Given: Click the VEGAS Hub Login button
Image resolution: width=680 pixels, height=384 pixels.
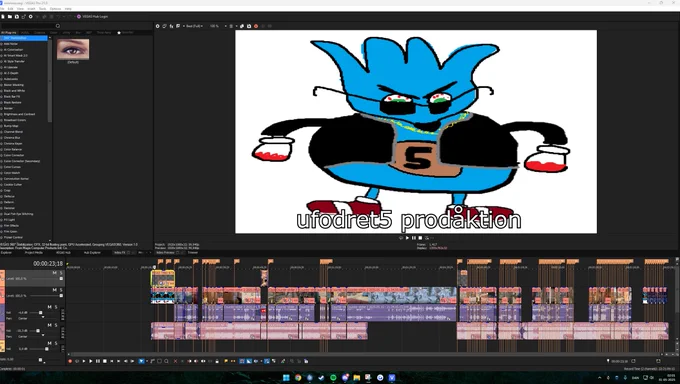Looking at the screenshot, I should [x=92, y=16].
